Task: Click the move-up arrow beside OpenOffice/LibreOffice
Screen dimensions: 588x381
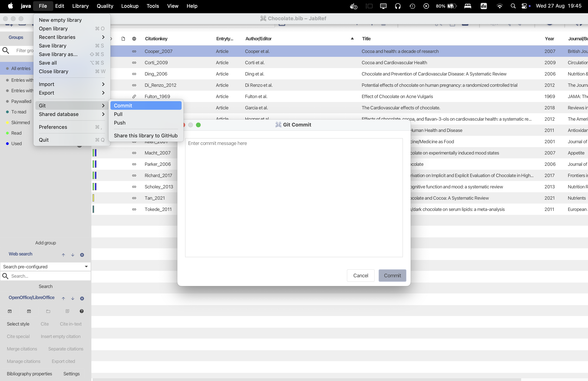Action: 63,298
